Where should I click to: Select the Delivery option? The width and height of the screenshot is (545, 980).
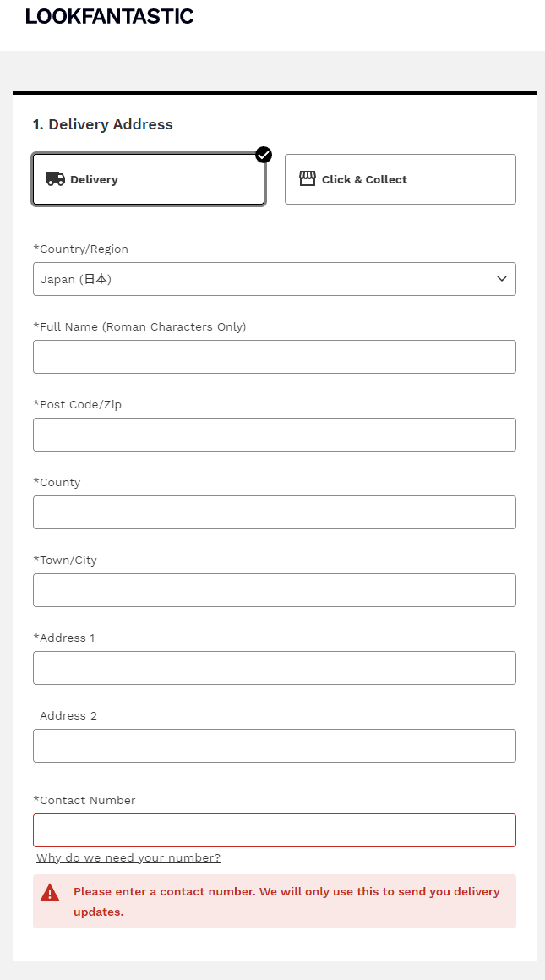[150, 179]
